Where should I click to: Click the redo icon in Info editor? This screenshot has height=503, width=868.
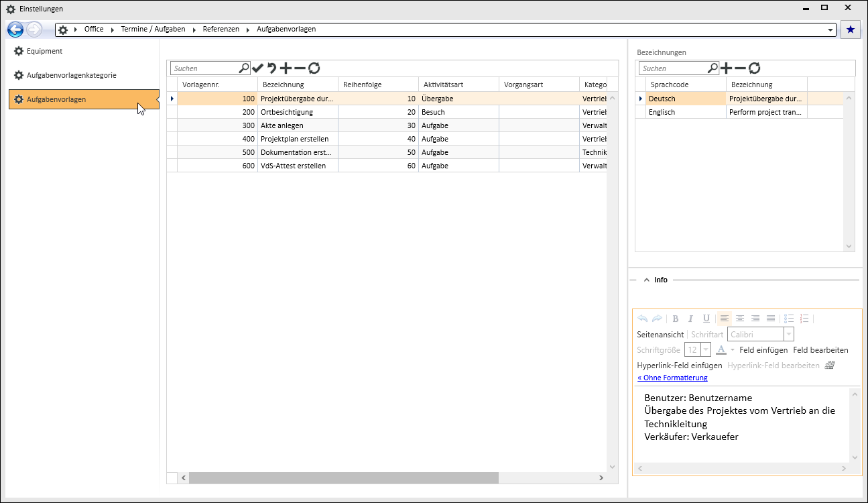click(x=657, y=319)
